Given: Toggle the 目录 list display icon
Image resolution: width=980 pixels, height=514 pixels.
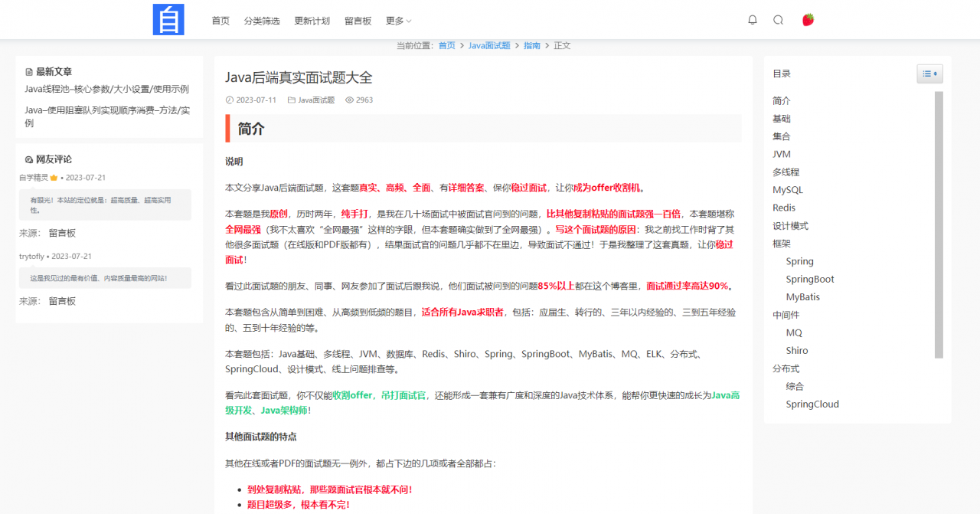Looking at the screenshot, I should 929,73.
